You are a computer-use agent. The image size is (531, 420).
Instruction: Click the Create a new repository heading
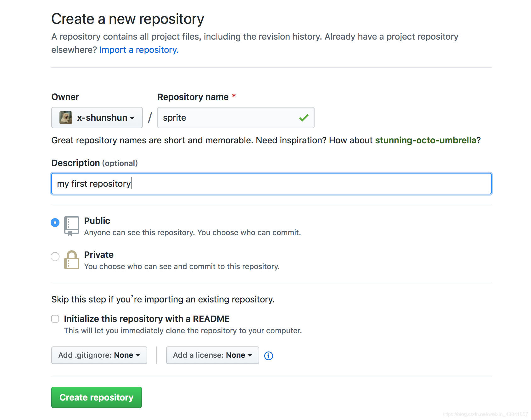pyautogui.click(x=128, y=19)
